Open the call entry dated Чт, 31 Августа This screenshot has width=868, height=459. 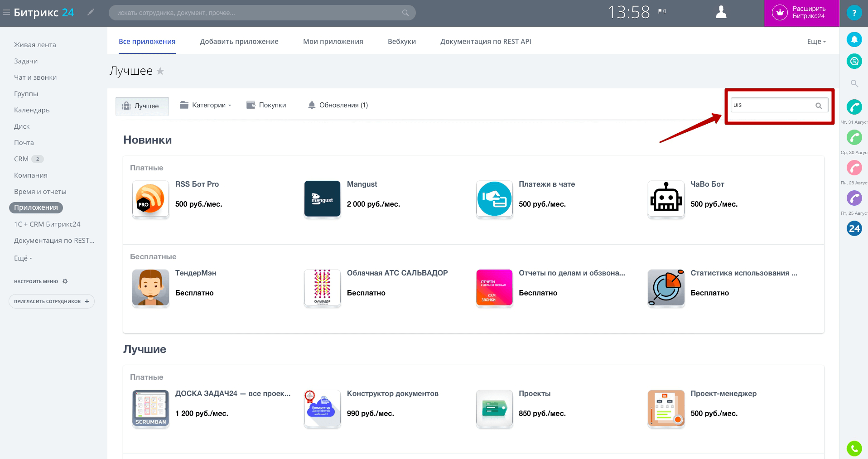pos(854,107)
